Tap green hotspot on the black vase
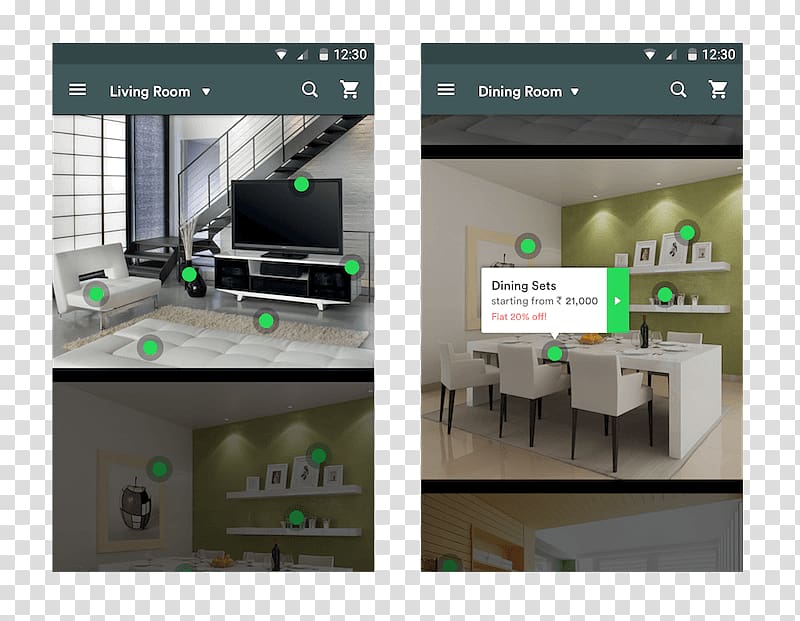The width and height of the screenshot is (800, 621). 189,275
